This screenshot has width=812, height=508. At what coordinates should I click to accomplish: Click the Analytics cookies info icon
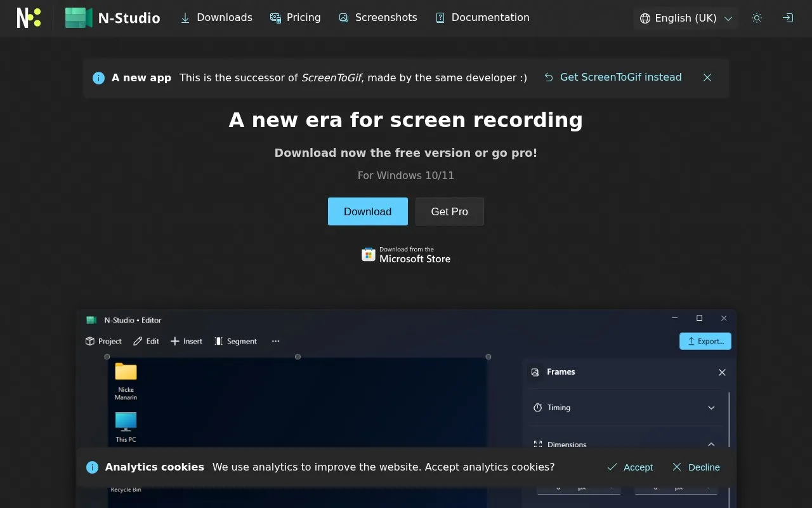tap(92, 467)
